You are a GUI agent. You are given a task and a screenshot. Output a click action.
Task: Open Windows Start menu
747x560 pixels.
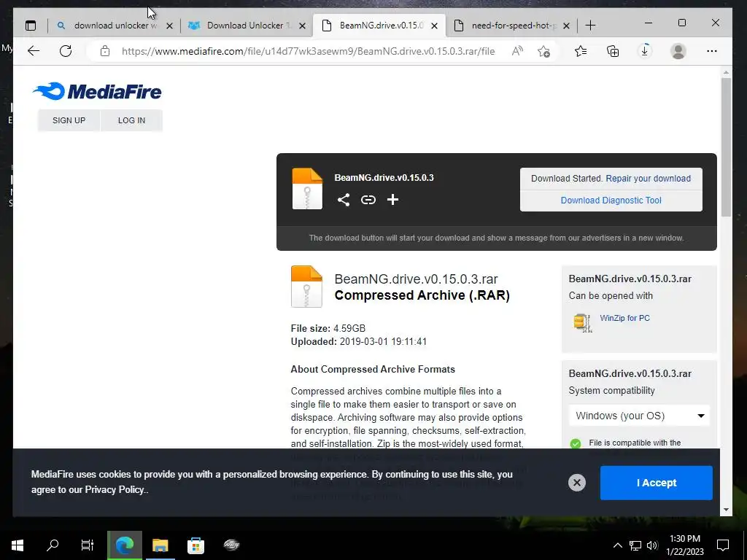pyautogui.click(x=18, y=545)
